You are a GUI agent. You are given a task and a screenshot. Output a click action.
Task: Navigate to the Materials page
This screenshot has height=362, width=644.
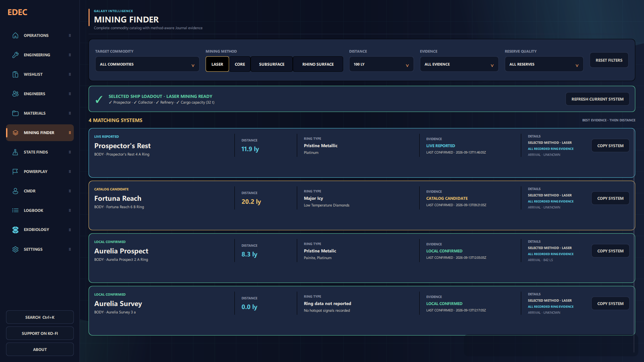coord(40,113)
